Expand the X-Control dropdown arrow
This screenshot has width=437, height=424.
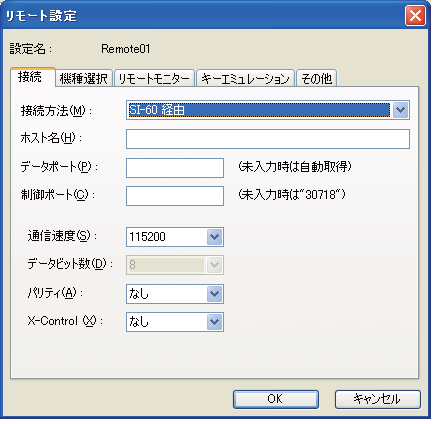[x=214, y=322]
